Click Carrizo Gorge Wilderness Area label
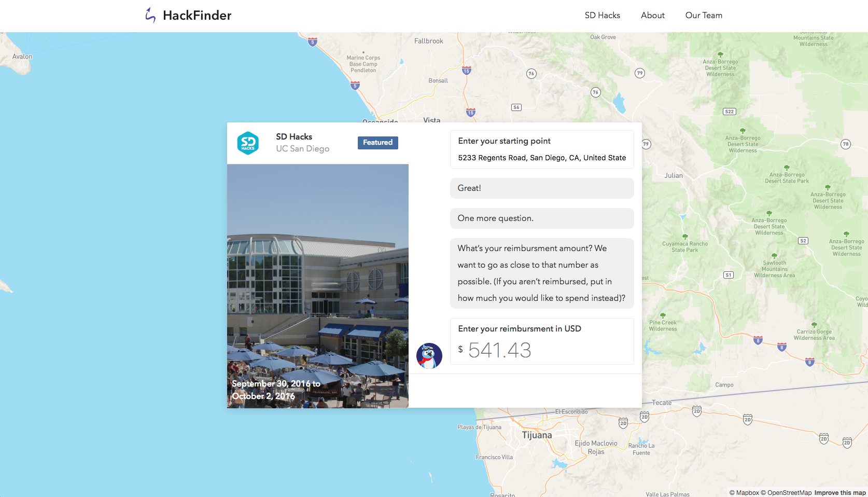The height and width of the screenshot is (497, 868). point(814,335)
